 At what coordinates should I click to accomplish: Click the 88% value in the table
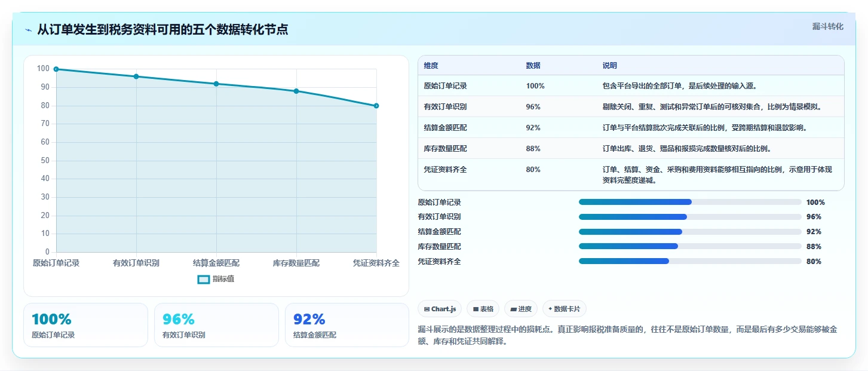(533, 149)
